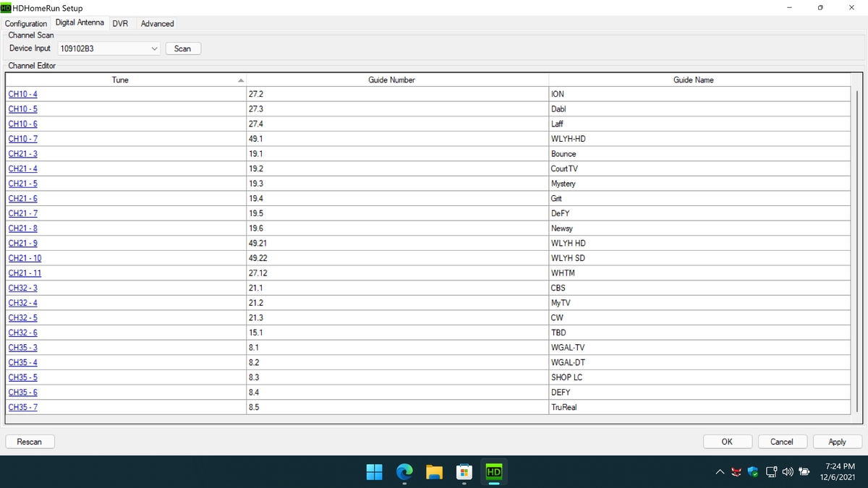The width and height of the screenshot is (868, 488).
Task: Select the guide number cell 8.3
Action: tap(397, 377)
